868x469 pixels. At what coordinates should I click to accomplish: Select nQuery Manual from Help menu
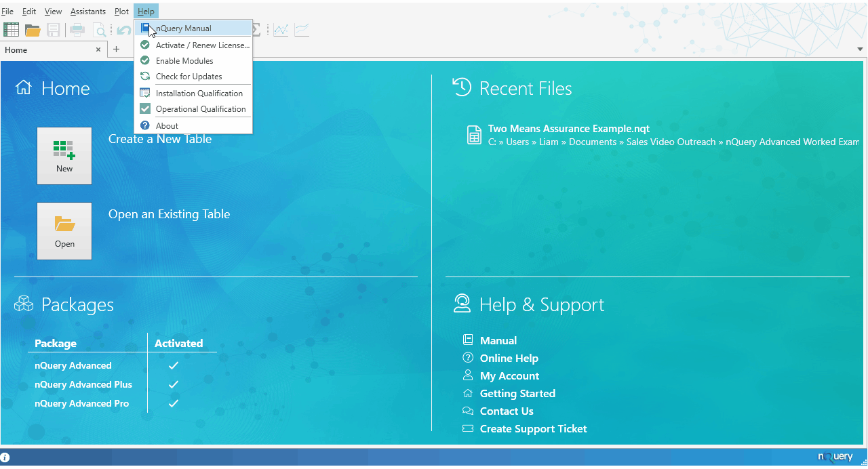(193, 28)
